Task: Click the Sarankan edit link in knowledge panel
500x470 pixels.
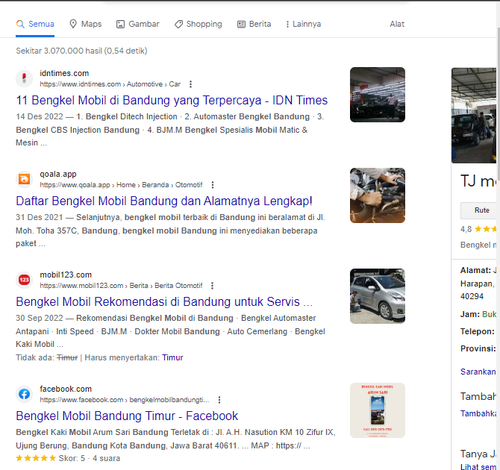Action: 478,372
